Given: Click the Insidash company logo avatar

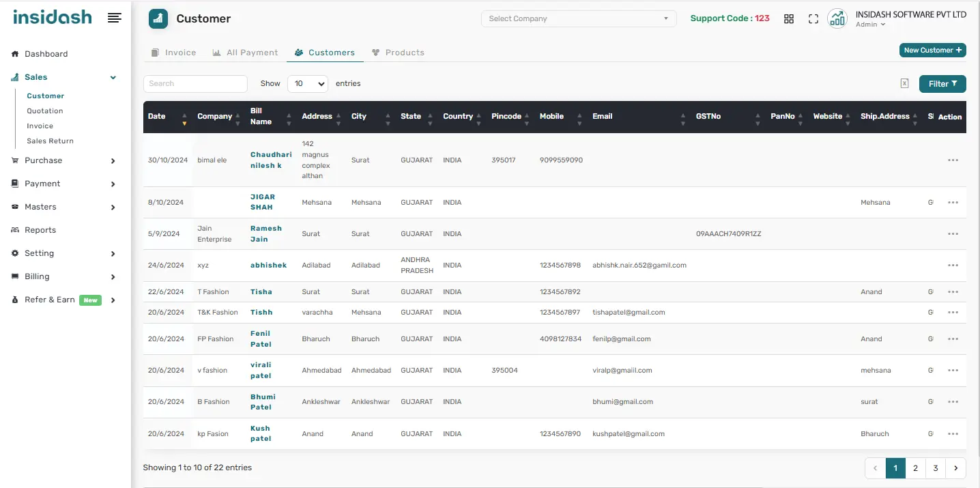Looking at the screenshot, I should [837, 18].
